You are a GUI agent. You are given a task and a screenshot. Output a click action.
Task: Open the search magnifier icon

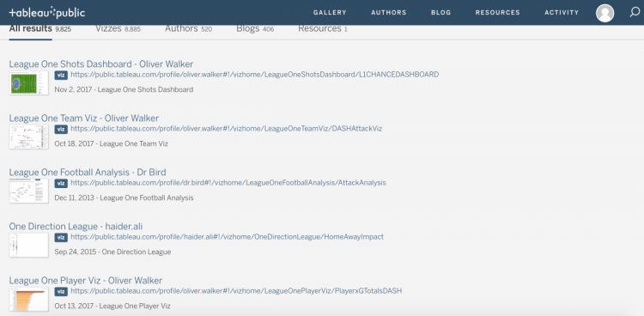635,12
